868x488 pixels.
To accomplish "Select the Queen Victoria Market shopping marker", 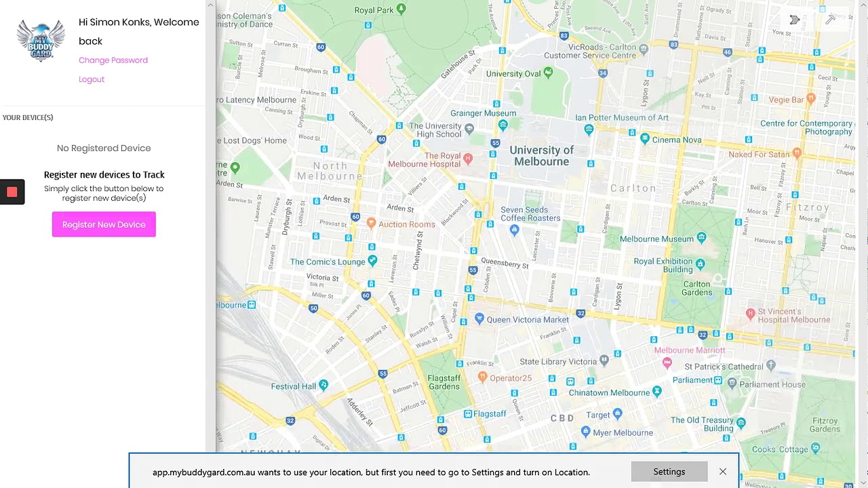I will point(479,319).
